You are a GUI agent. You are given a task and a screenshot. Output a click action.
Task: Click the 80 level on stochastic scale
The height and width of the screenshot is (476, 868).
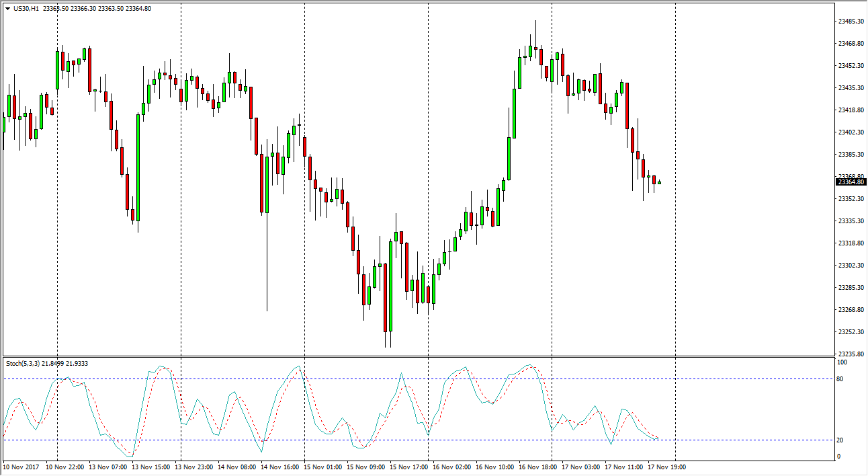click(841, 379)
